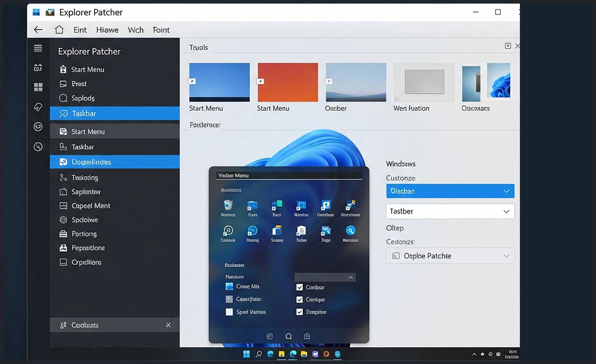Open Windows Start button on taskbar
This screenshot has height=364, width=596.
[246, 354]
